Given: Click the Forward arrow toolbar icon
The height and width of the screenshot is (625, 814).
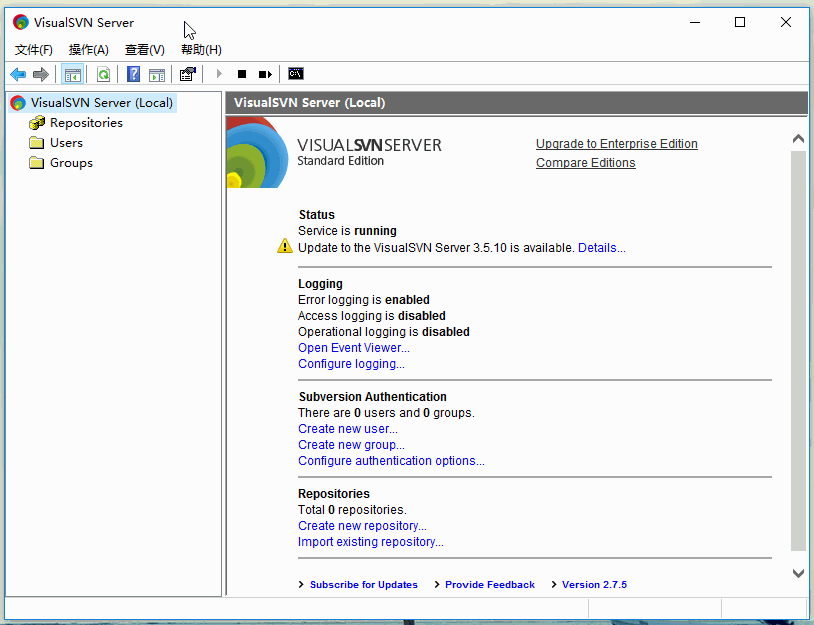Looking at the screenshot, I should click(x=40, y=74).
